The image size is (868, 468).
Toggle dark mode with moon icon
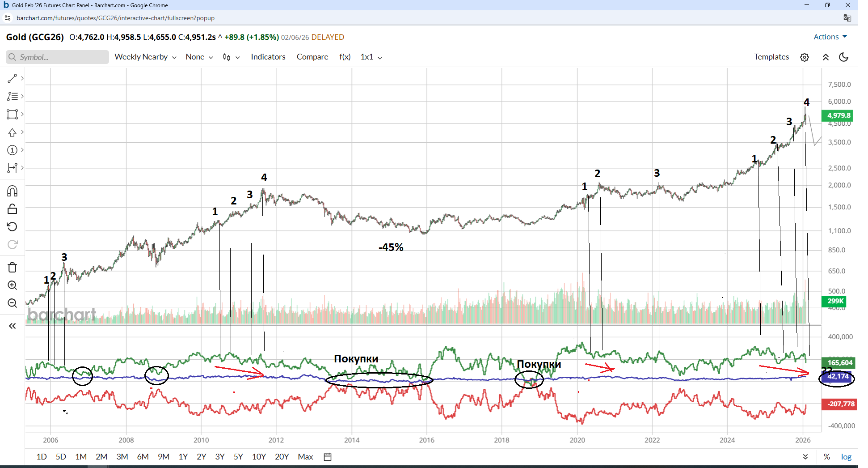(844, 57)
